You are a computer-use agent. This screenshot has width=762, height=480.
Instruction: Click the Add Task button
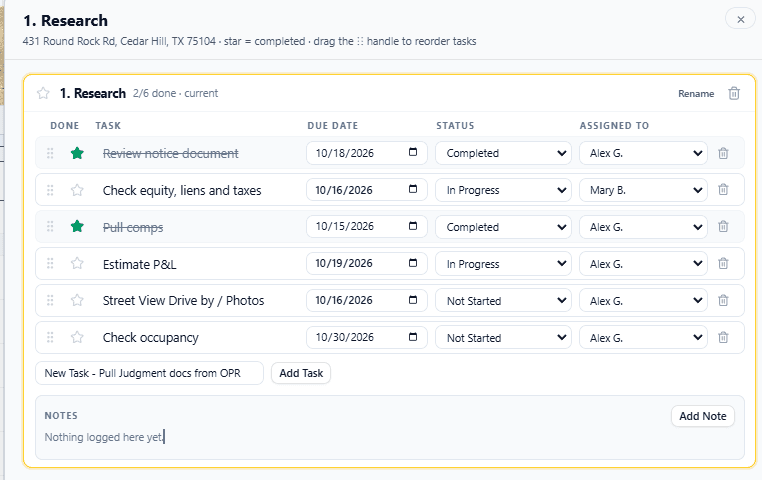pyautogui.click(x=301, y=373)
